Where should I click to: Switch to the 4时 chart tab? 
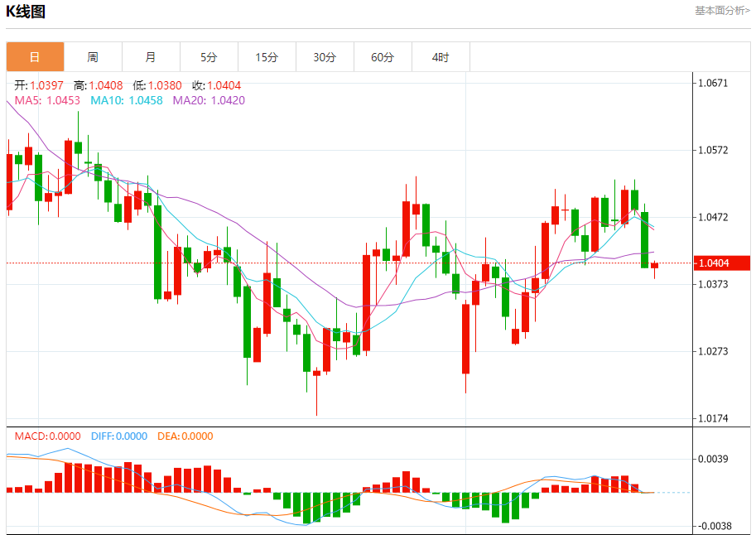[x=441, y=57]
